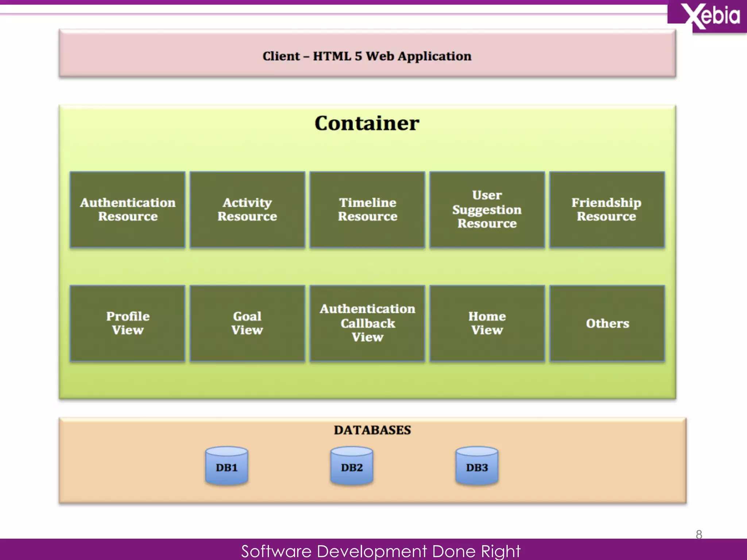Click the Software Development Done Right footer
The height and width of the screenshot is (560, 747).
tap(380, 551)
